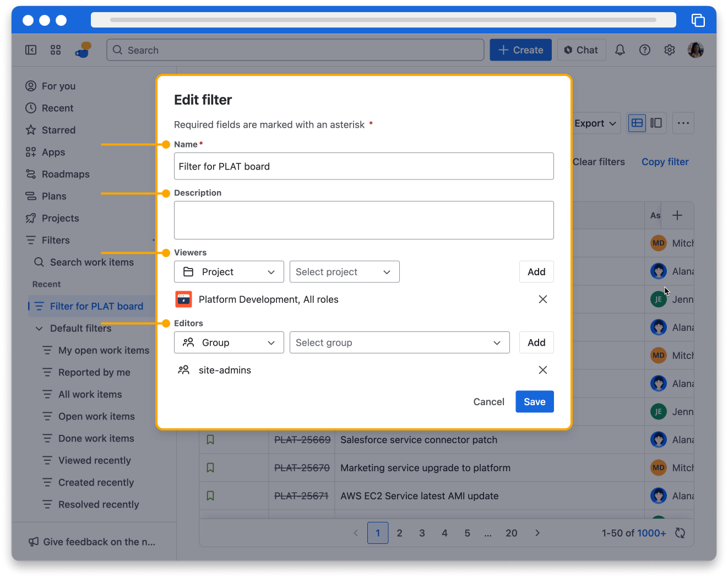Remove site-admins editor
The width and height of the screenshot is (728, 578).
click(x=543, y=370)
